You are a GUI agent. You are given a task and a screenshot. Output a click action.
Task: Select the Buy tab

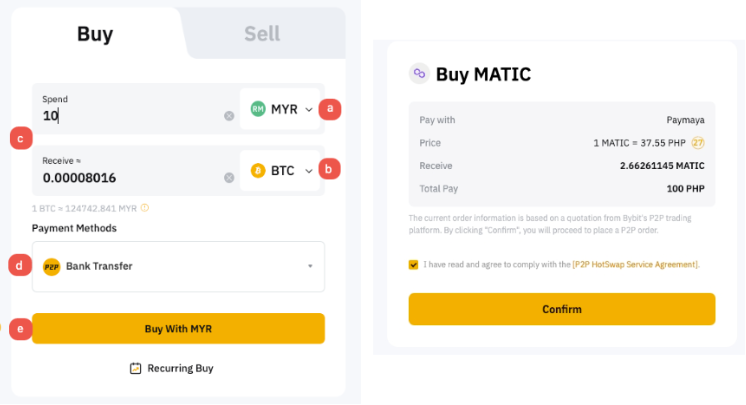(x=95, y=34)
